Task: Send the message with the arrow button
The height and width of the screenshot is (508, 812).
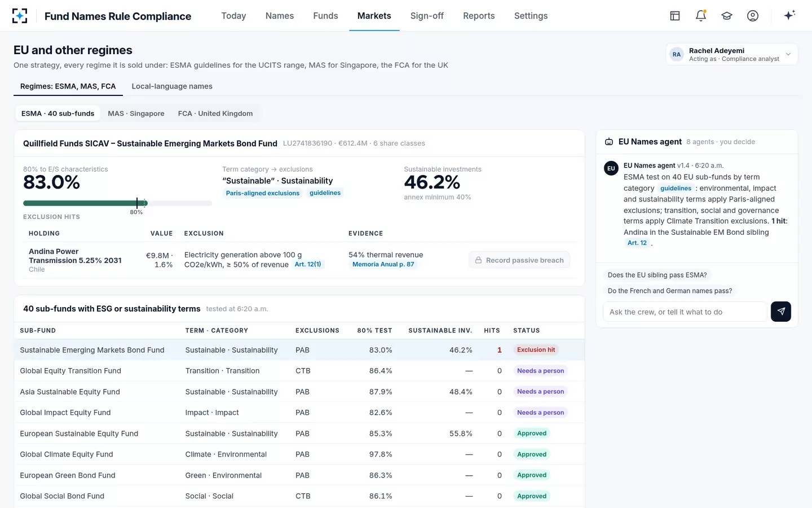Action: pyautogui.click(x=781, y=312)
